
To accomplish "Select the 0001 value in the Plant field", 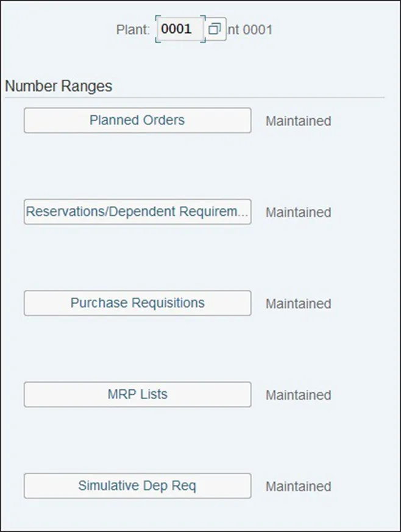I will click(x=176, y=29).
